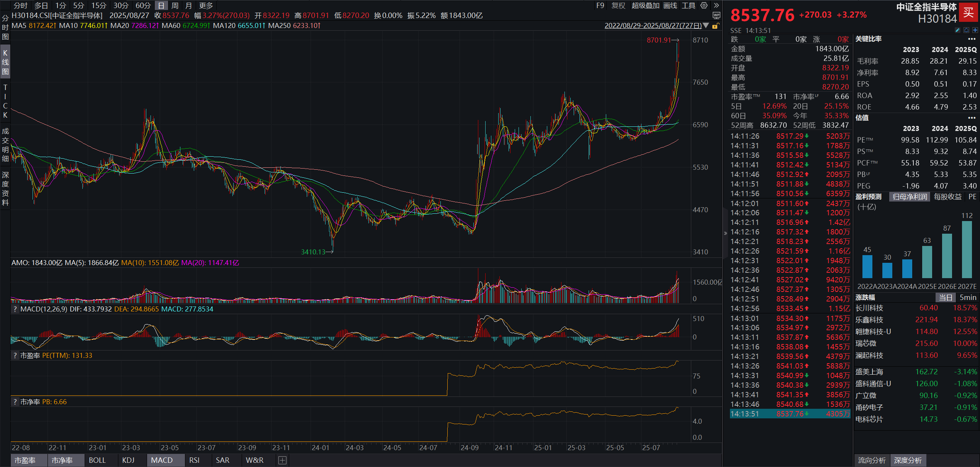980x467 pixels.
Task: Click the pencil edit icon under index name
Action: pyautogui.click(x=958, y=30)
